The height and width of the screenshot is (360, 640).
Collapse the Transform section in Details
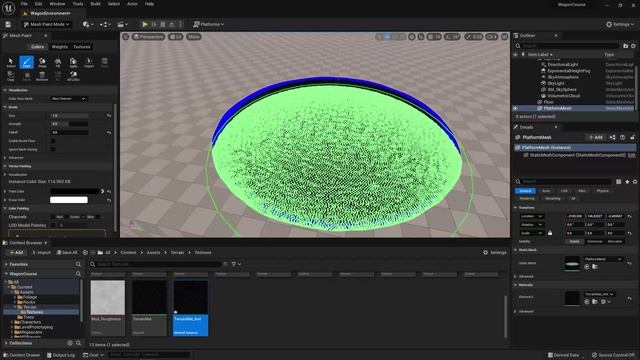tap(516, 208)
